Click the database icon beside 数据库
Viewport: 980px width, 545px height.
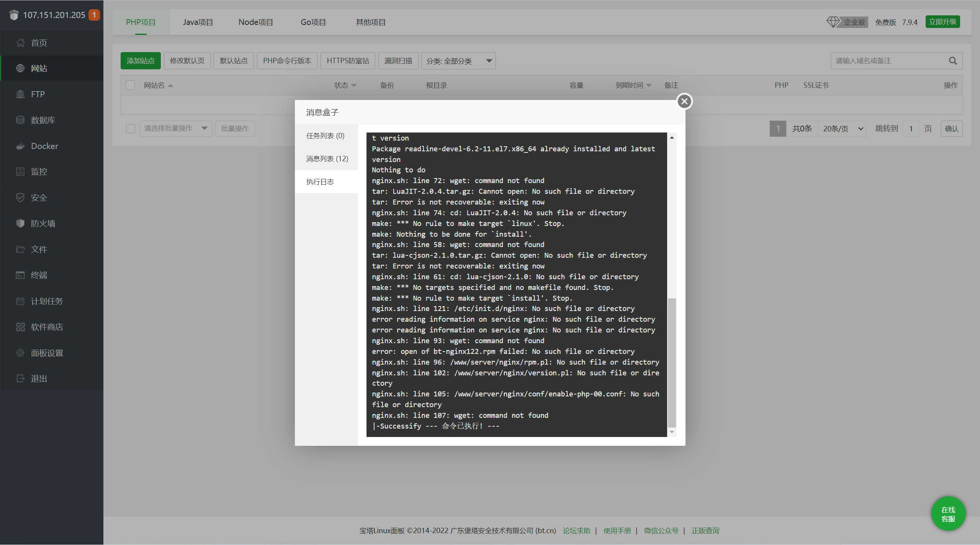point(20,120)
